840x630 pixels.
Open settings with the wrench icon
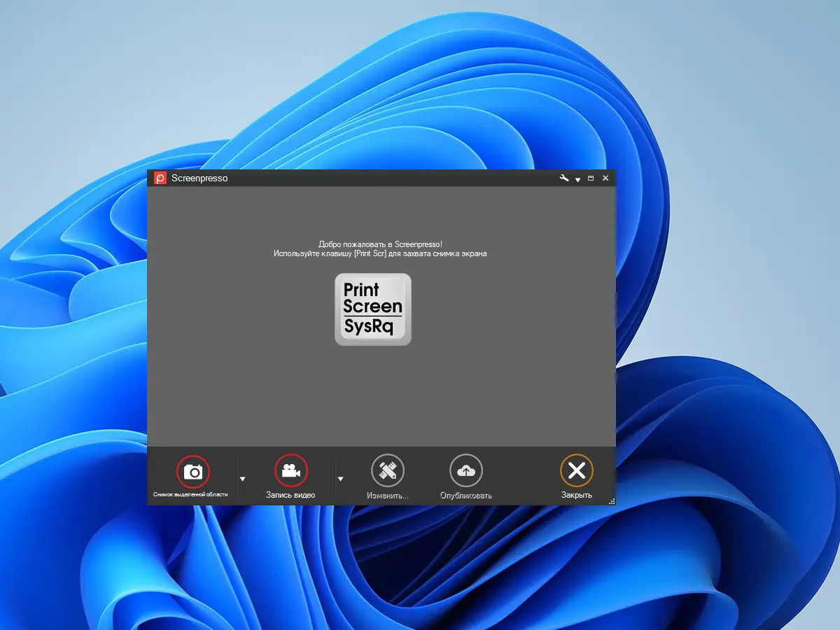click(564, 178)
